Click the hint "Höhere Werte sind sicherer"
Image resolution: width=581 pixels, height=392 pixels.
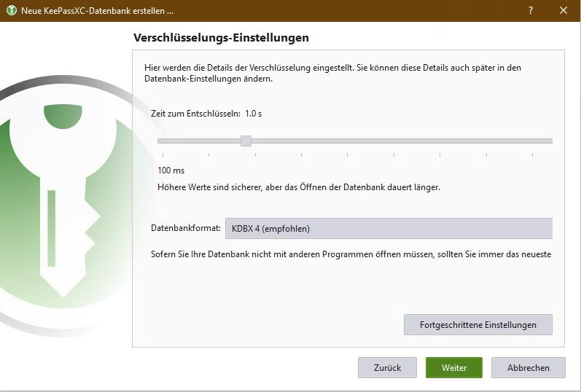tap(299, 187)
